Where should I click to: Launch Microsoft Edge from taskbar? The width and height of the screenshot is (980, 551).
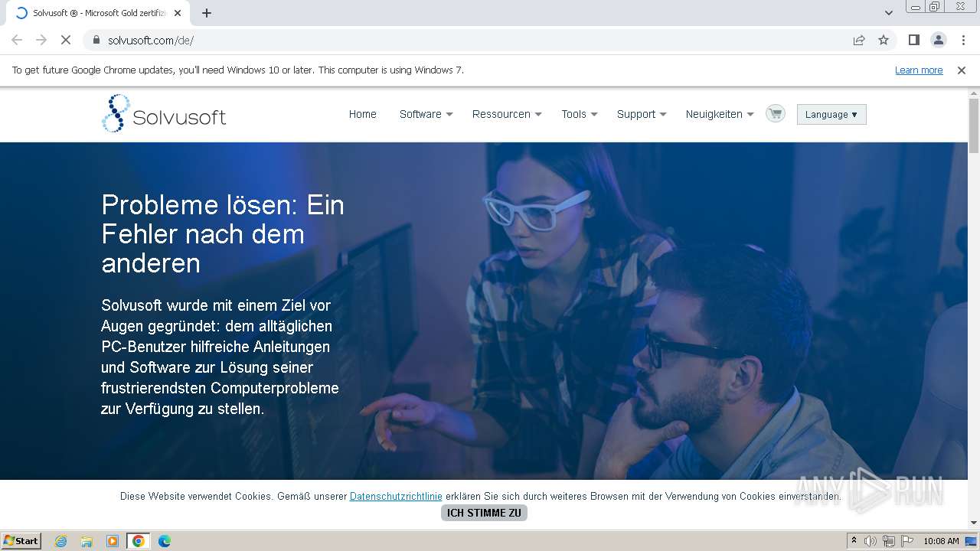165,541
